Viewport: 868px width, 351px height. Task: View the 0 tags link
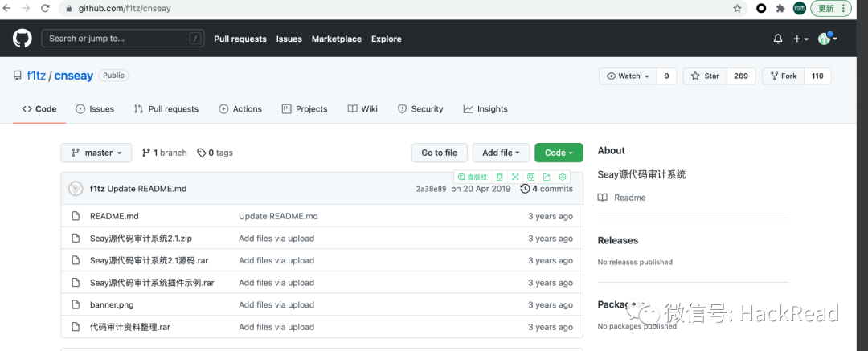click(215, 153)
